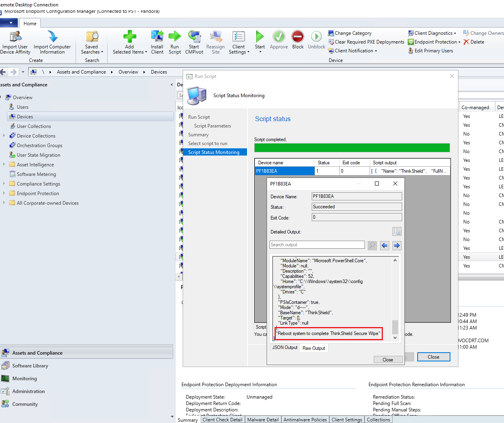Image resolution: width=504 pixels, height=423 pixels.
Task: Open Administration workspace
Action: click(x=28, y=391)
